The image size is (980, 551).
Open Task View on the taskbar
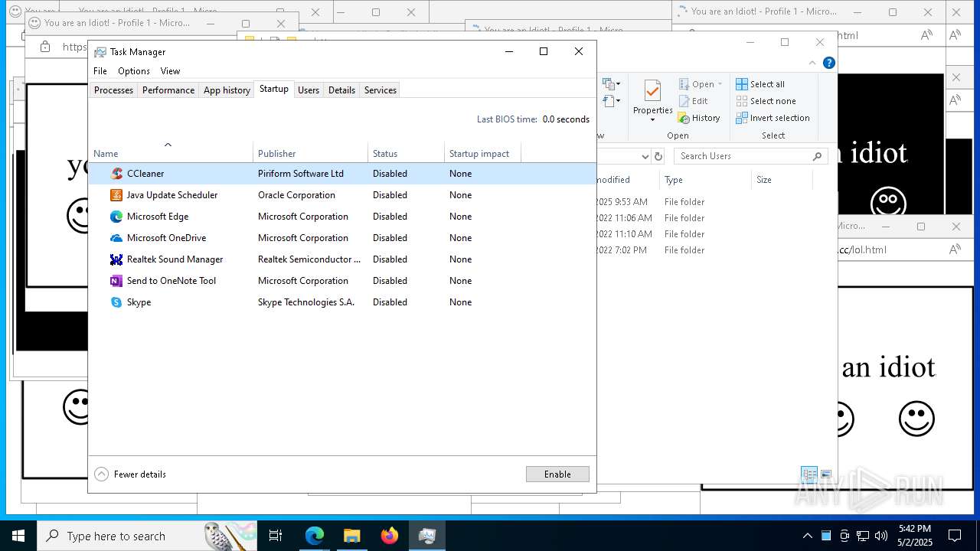276,536
